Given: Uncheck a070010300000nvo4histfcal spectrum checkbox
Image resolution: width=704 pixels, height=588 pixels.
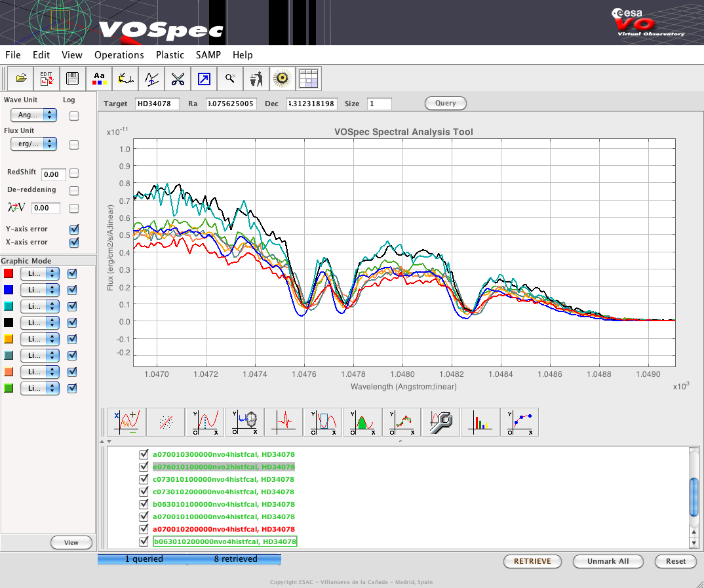Looking at the screenshot, I should point(144,454).
